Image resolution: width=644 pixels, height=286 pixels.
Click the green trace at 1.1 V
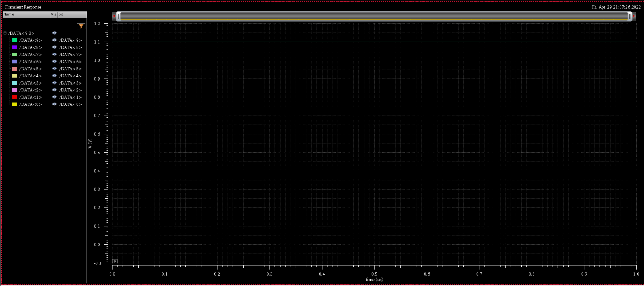click(x=374, y=42)
